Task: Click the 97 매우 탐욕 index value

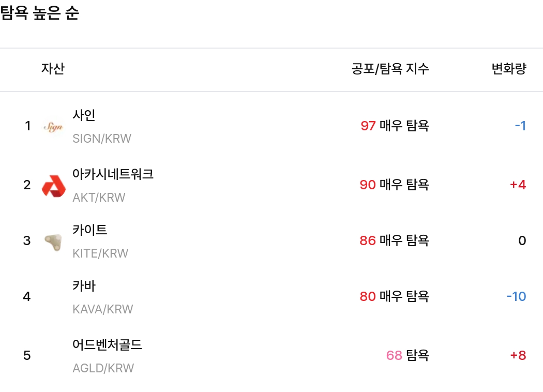Action: 395,126
